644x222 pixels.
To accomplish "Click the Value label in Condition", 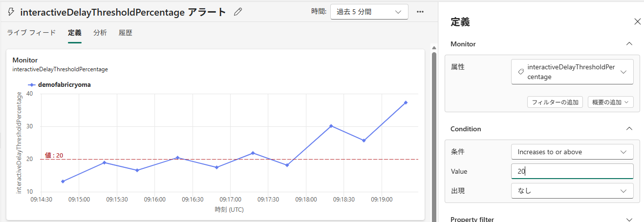I will tap(459, 171).
